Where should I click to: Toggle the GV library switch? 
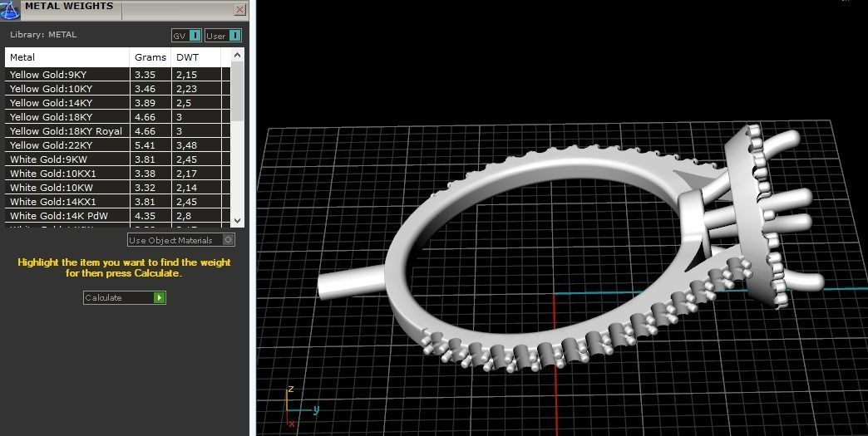click(x=186, y=36)
